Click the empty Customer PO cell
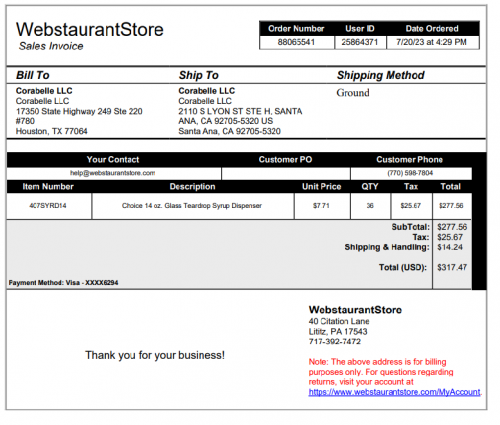Viewport: 500px width, 425px height. [286, 174]
